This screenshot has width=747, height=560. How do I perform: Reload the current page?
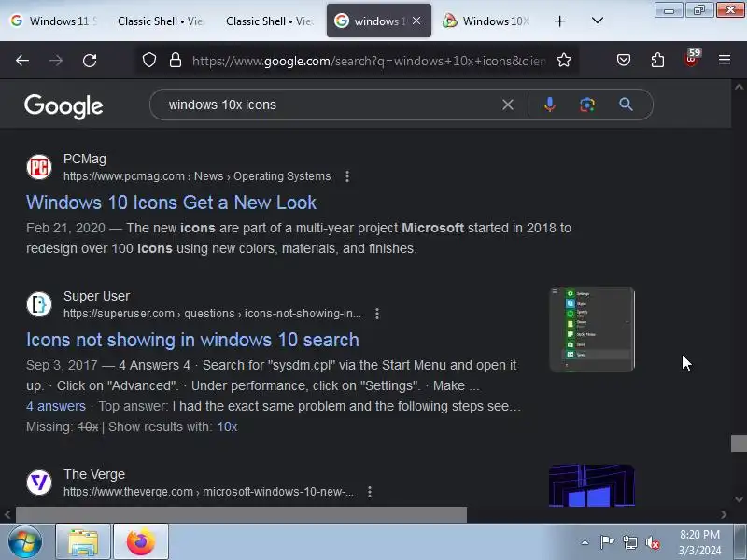click(90, 61)
